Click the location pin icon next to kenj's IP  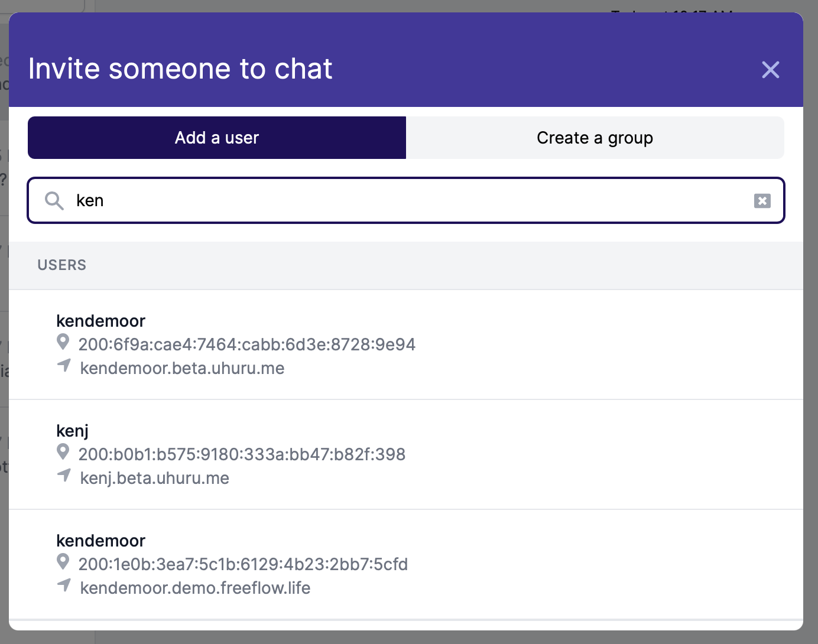[x=64, y=454]
